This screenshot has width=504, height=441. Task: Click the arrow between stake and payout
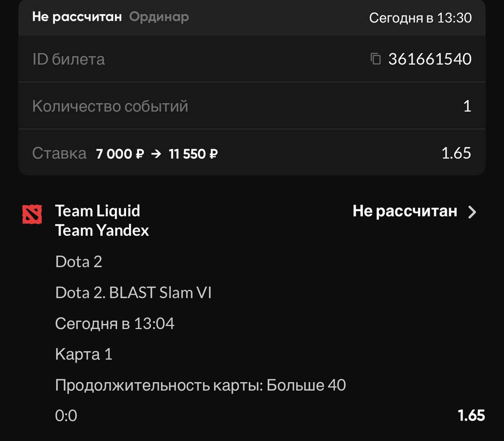(156, 154)
